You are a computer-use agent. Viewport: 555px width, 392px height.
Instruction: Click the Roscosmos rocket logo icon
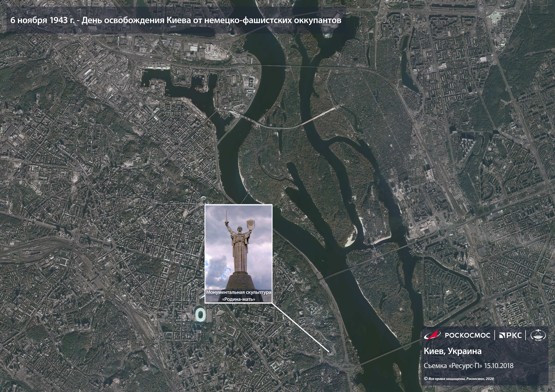(433, 335)
